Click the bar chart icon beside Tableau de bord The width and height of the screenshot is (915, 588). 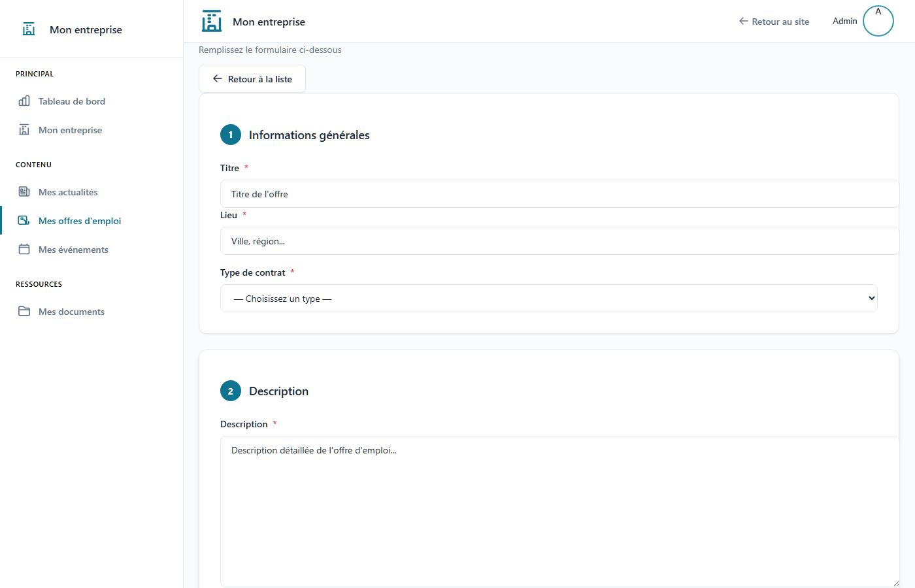tap(24, 101)
